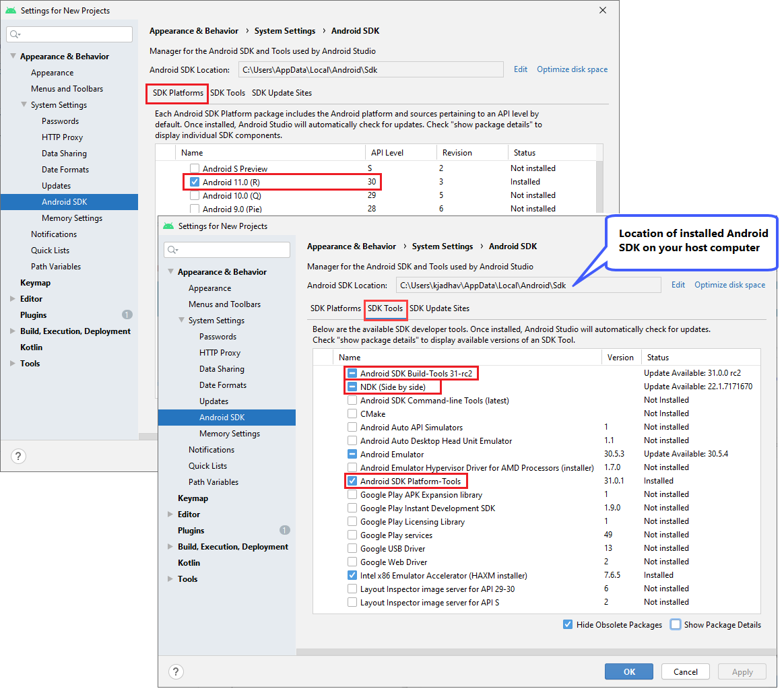Click the magnifier icon in the outer search field
This screenshot has width=784, height=695.
click(x=13, y=34)
